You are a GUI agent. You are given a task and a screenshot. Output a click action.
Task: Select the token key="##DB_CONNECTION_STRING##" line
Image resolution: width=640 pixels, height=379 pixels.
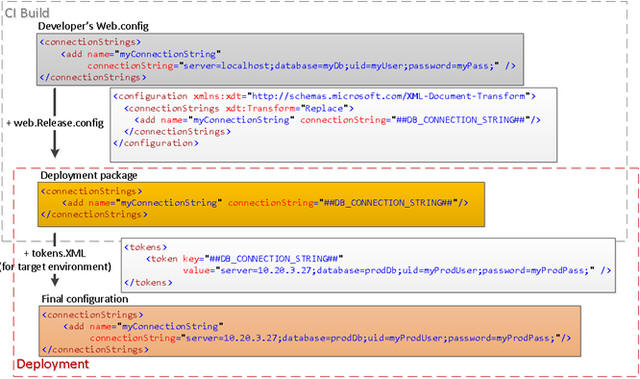pos(244,259)
